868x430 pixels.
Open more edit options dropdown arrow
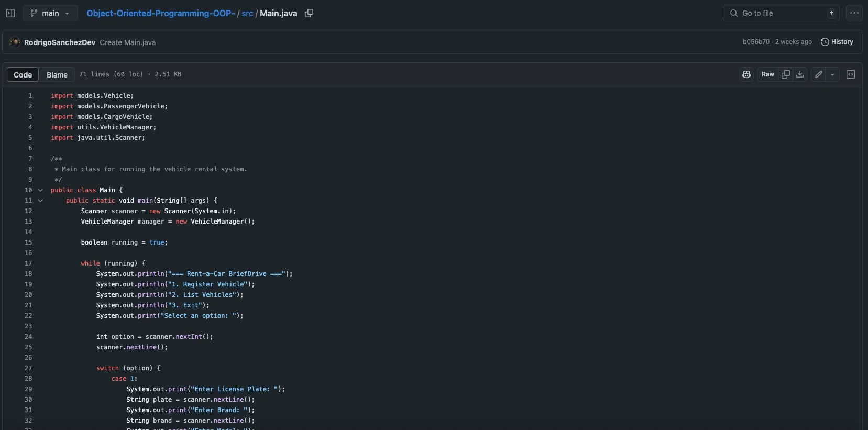[832, 74]
